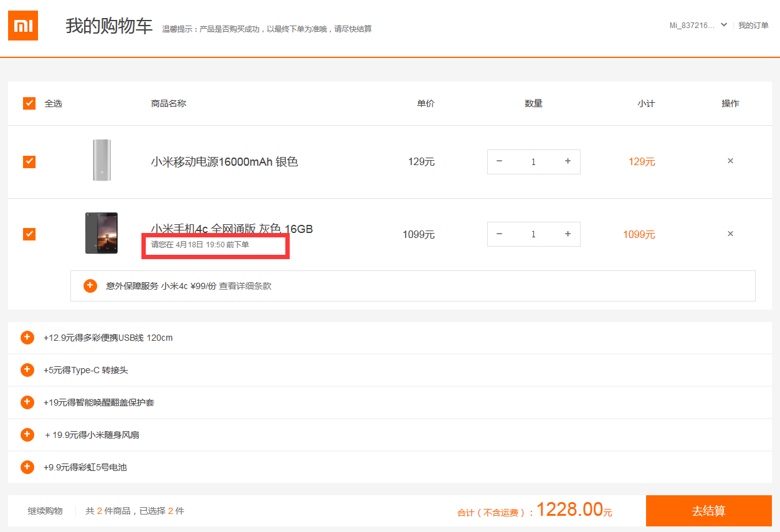Click the 小米手机4c product thumbnail
780x532 pixels.
coord(102,234)
